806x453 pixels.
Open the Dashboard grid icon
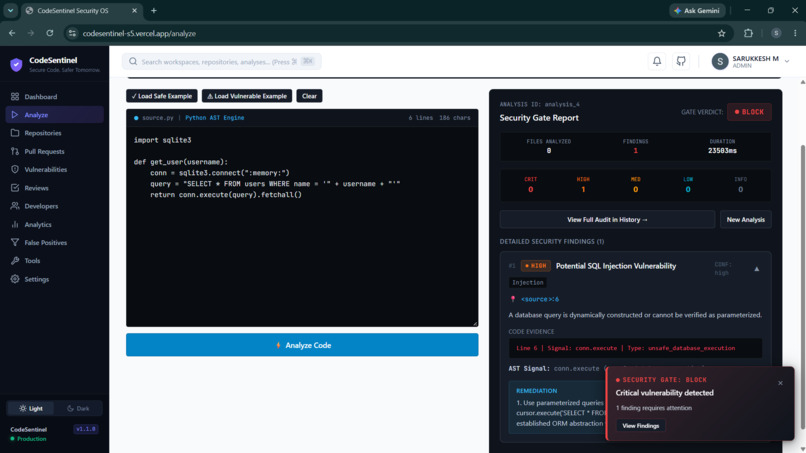pyautogui.click(x=15, y=97)
